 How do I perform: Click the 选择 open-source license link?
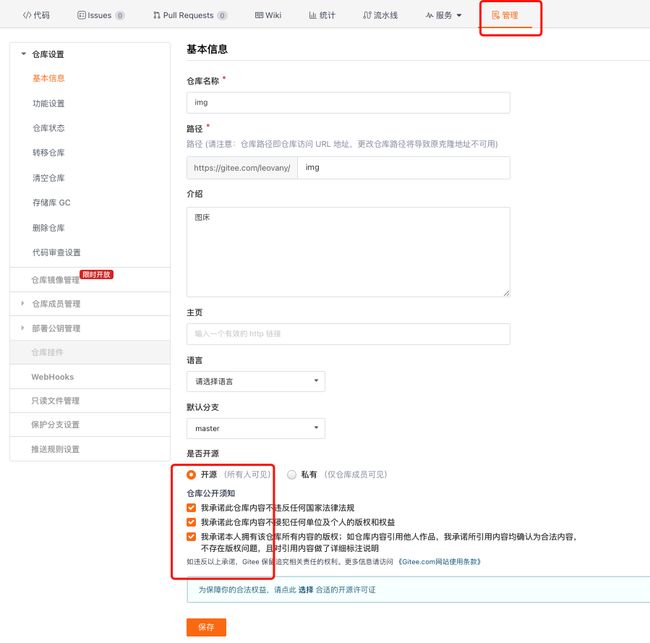pyautogui.click(x=306, y=590)
